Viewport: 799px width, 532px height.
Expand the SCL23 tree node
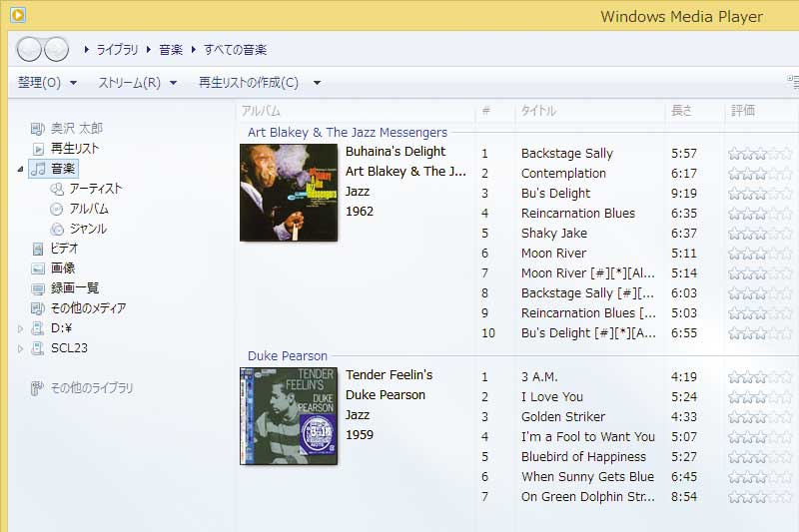tap(20, 348)
